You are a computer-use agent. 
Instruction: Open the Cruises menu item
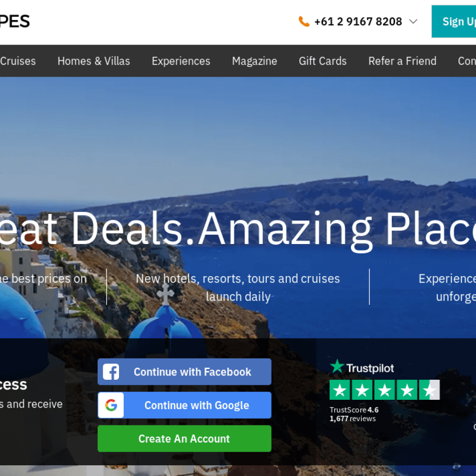coord(18,61)
